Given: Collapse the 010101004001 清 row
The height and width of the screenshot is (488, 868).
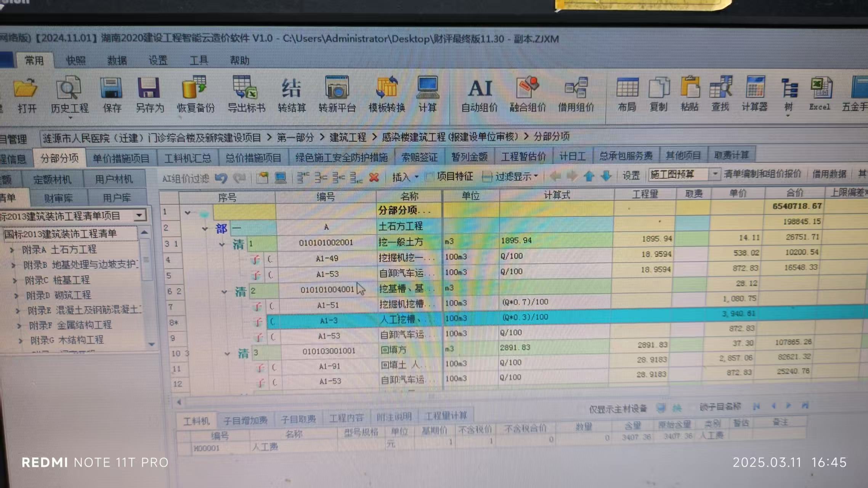Looking at the screenshot, I should pos(224,292).
